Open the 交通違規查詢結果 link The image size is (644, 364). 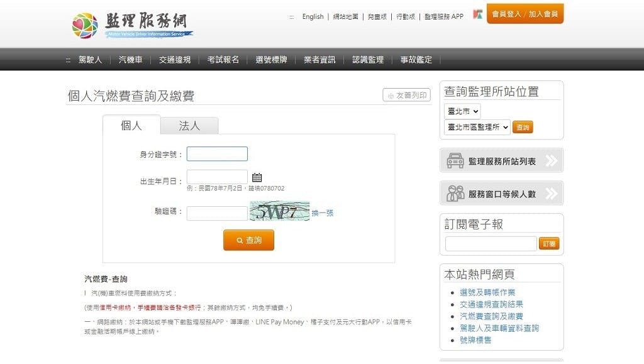491,304
